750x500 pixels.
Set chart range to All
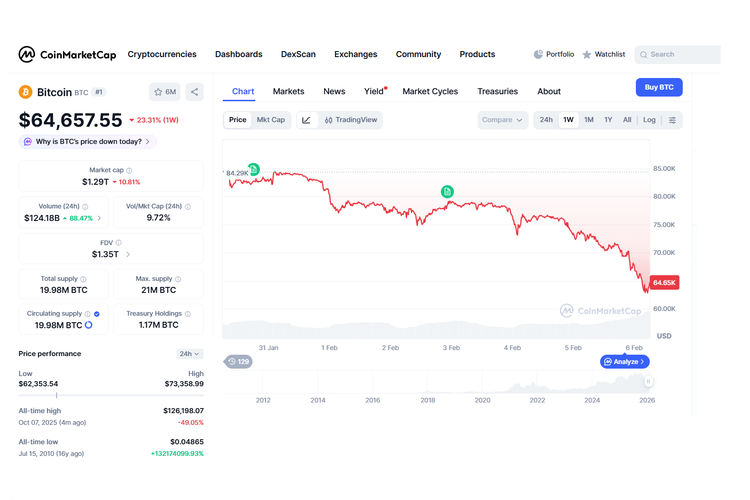(x=627, y=120)
